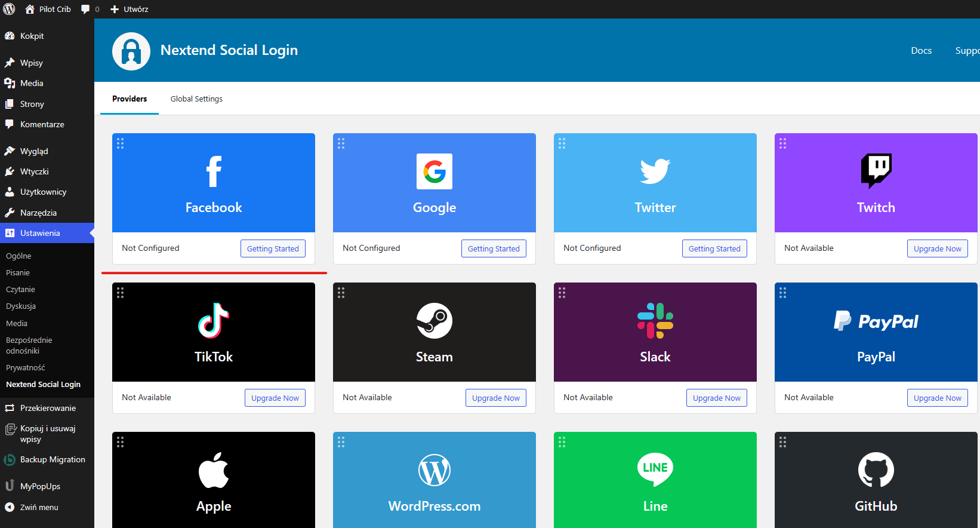Open Komentarze in the sidebar
The image size is (980, 528).
pyautogui.click(x=47, y=124)
